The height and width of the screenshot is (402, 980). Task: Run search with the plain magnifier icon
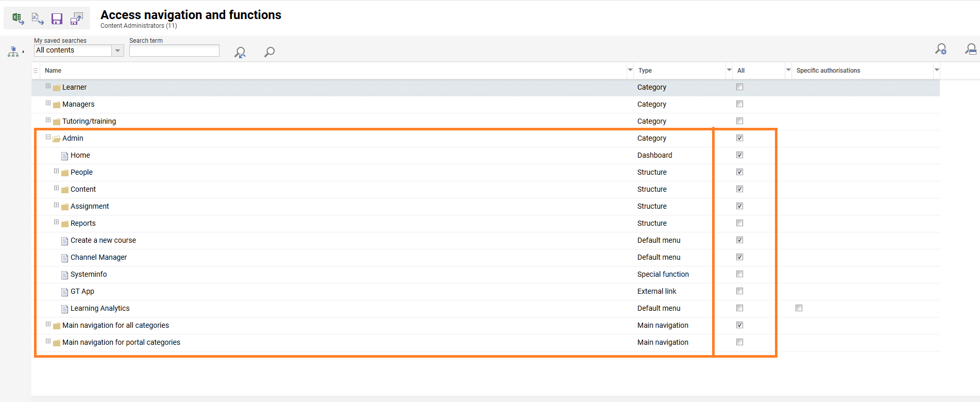click(269, 52)
